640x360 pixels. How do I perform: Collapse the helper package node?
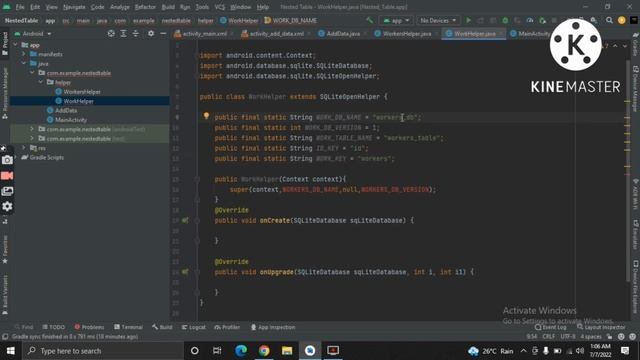[x=41, y=82]
